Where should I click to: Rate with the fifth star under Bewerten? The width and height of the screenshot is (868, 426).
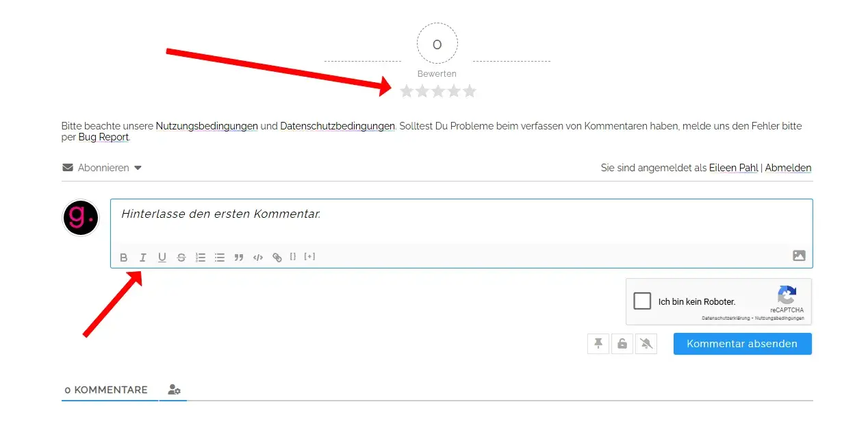click(470, 91)
